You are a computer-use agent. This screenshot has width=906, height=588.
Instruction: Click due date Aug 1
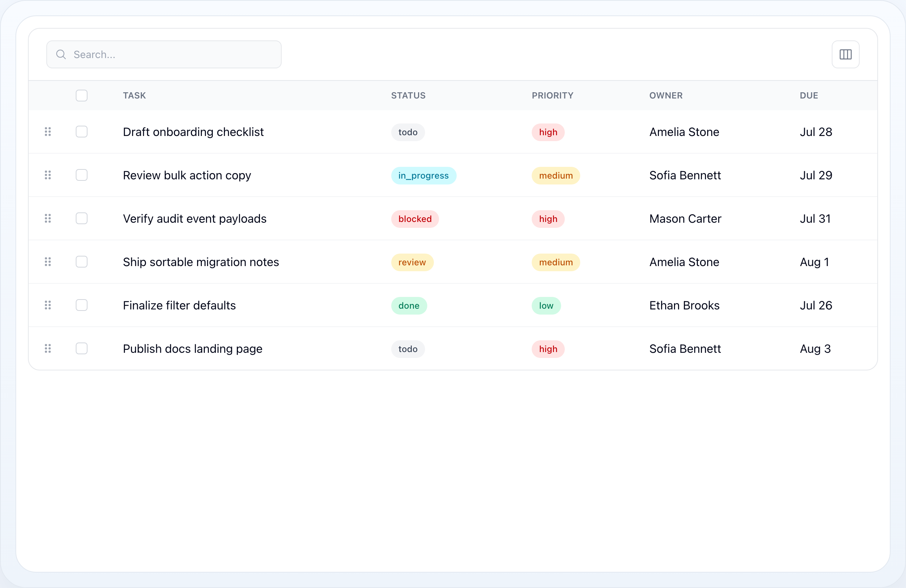click(x=814, y=262)
